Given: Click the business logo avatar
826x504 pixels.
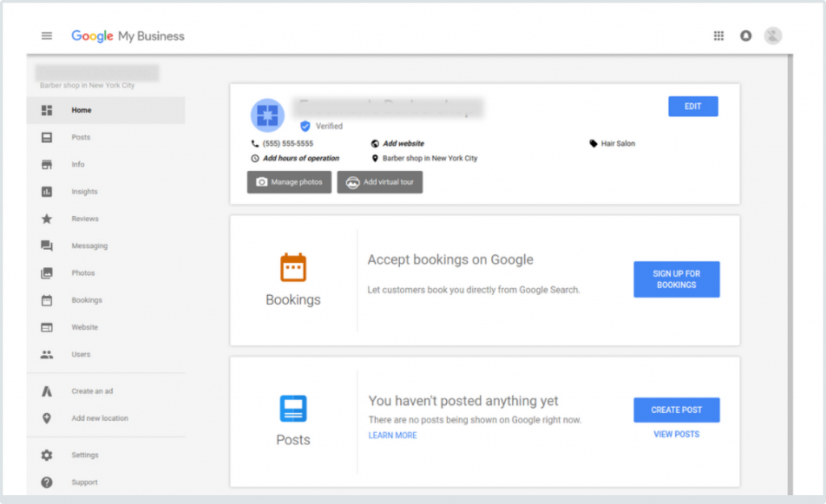Looking at the screenshot, I should pyautogui.click(x=268, y=115).
